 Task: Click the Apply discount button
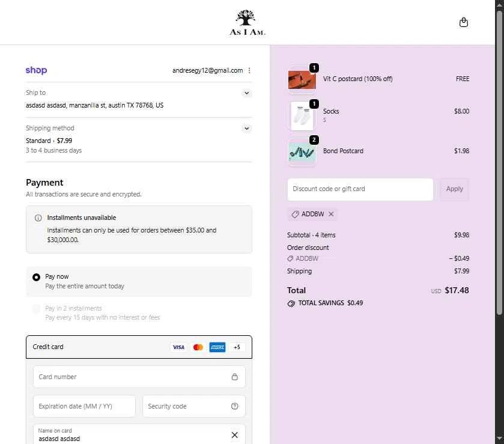[x=455, y=189]
